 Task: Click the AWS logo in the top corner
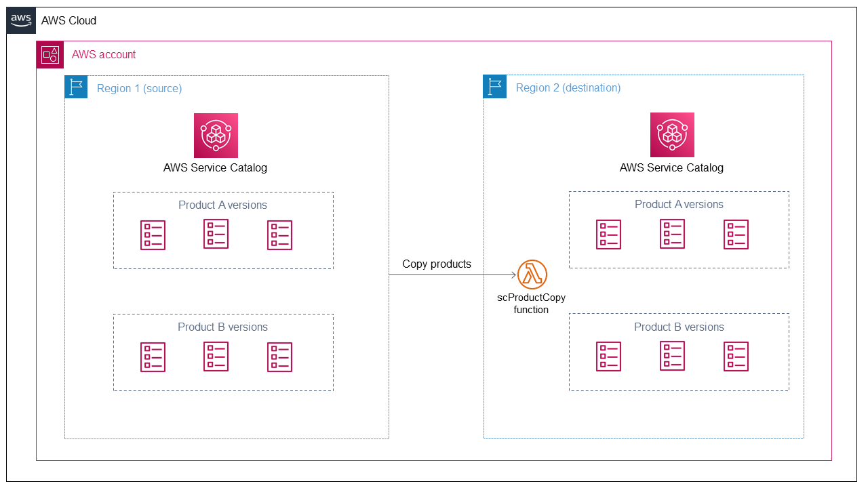20,20
